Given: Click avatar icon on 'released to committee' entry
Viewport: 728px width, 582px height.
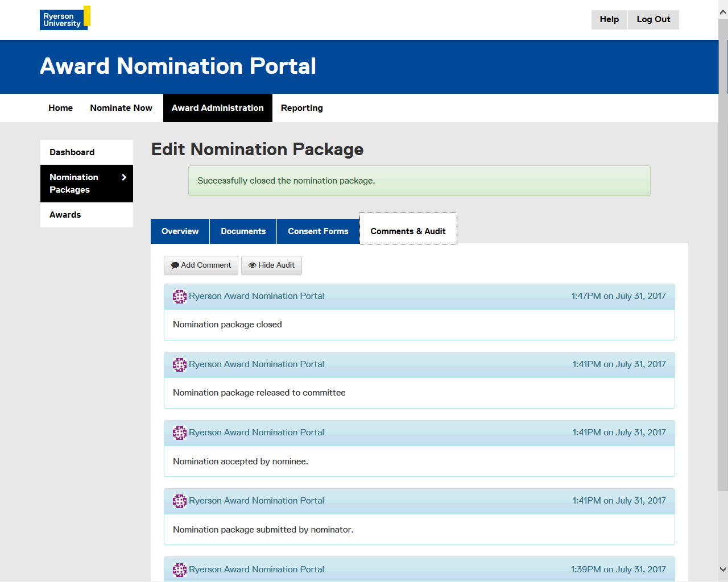Looking at the screenshot, I should [x=180, y=364].
